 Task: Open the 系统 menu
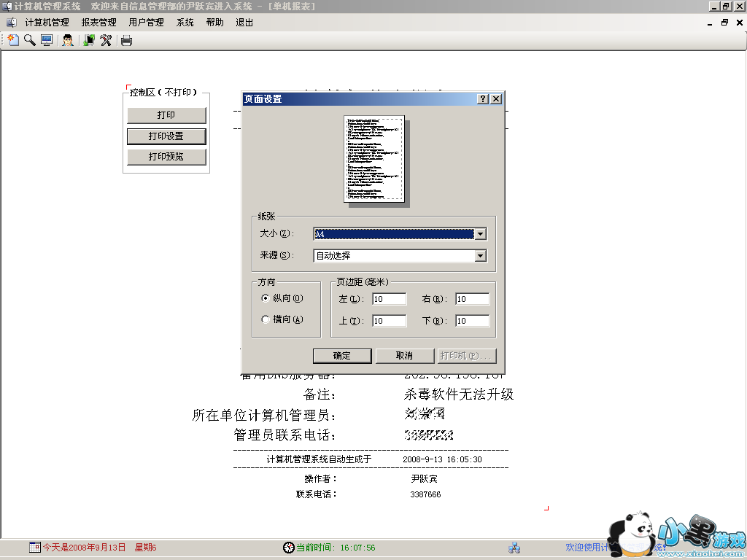point(185,23)
